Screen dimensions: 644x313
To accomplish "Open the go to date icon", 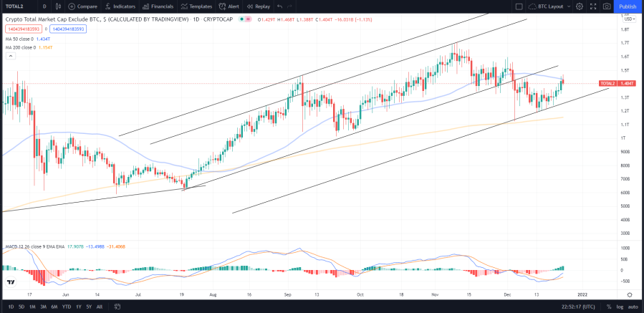I will click(117, 307).
